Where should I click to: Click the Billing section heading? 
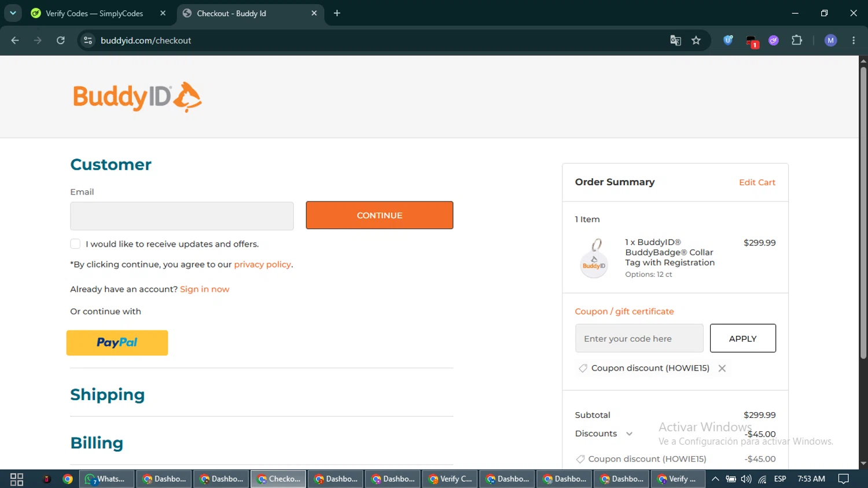point(97,443)
